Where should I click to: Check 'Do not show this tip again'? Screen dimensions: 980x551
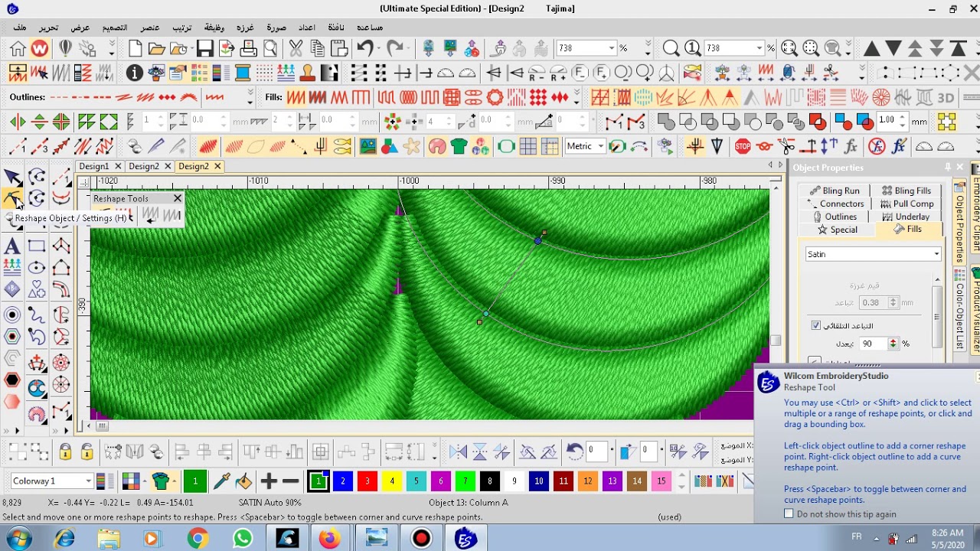coord(789,514)
